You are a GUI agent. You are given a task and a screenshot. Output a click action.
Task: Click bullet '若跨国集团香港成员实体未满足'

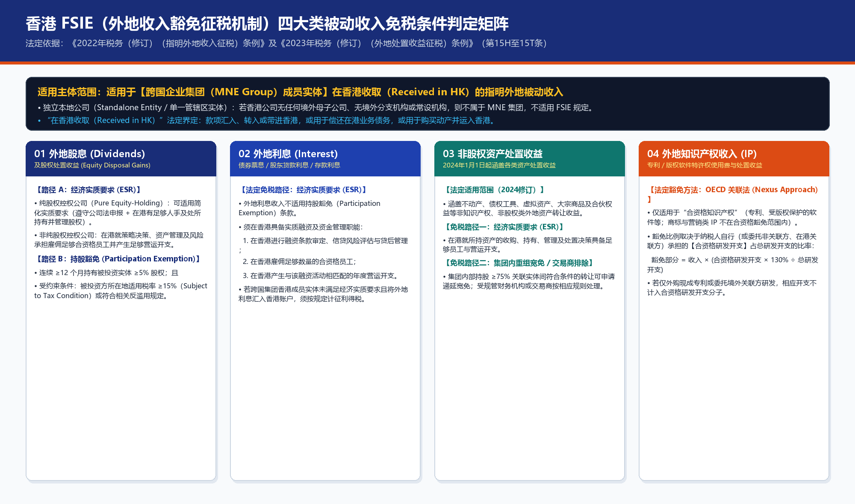coord(324,294)
